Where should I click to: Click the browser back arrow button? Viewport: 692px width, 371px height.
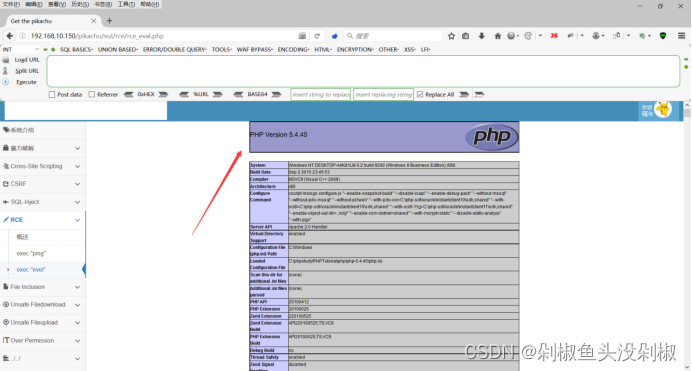click(9, 36)
